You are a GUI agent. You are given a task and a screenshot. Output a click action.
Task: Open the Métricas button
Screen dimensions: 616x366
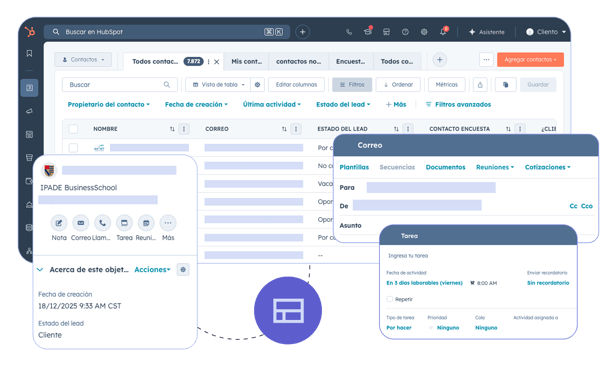coord(447,84)
